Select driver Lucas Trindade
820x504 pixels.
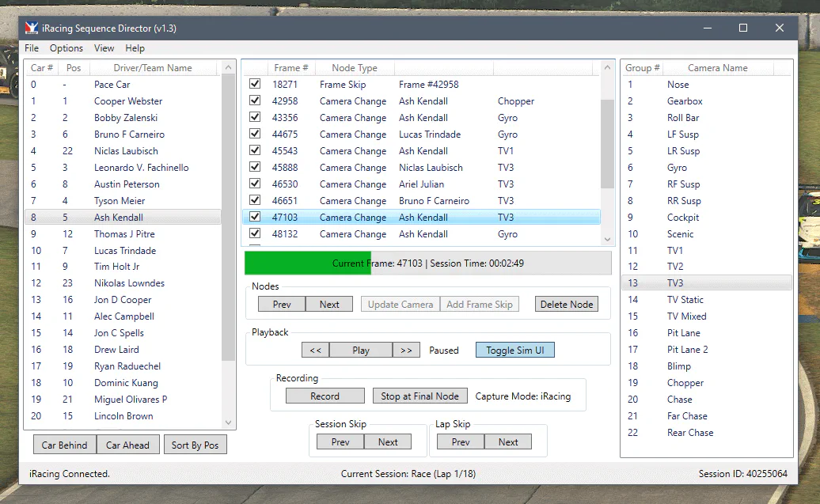coord(123,251)
